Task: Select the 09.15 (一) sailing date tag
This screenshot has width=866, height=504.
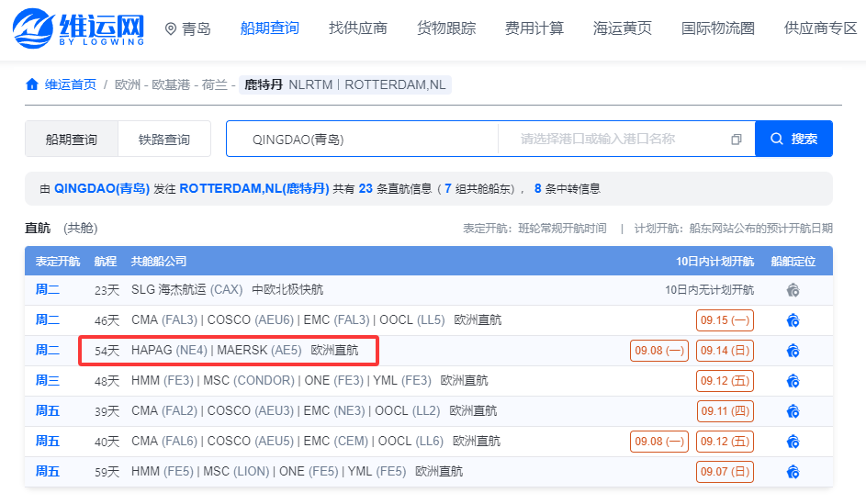Action: click(x=725, y=320)
